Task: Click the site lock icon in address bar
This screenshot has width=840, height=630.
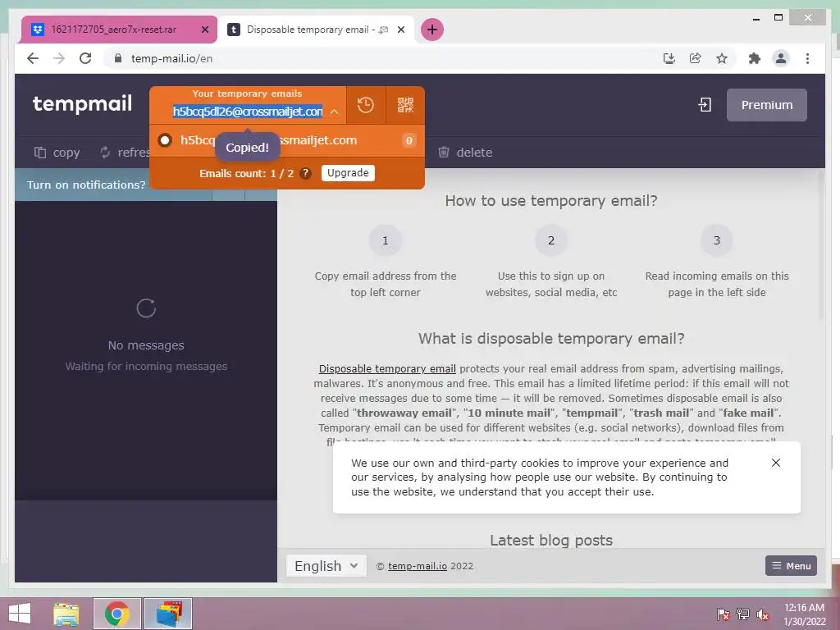Action: (118, 58)
